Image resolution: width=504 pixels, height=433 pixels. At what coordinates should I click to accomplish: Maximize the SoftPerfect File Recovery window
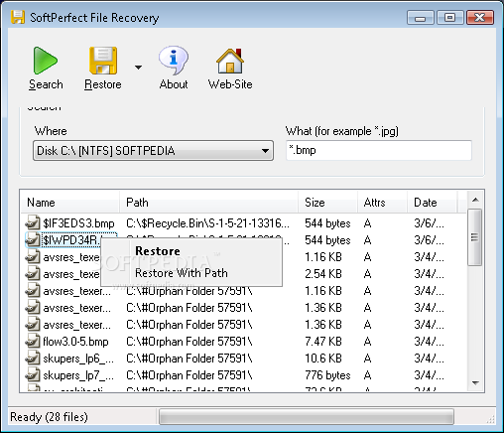coord(449,18)
